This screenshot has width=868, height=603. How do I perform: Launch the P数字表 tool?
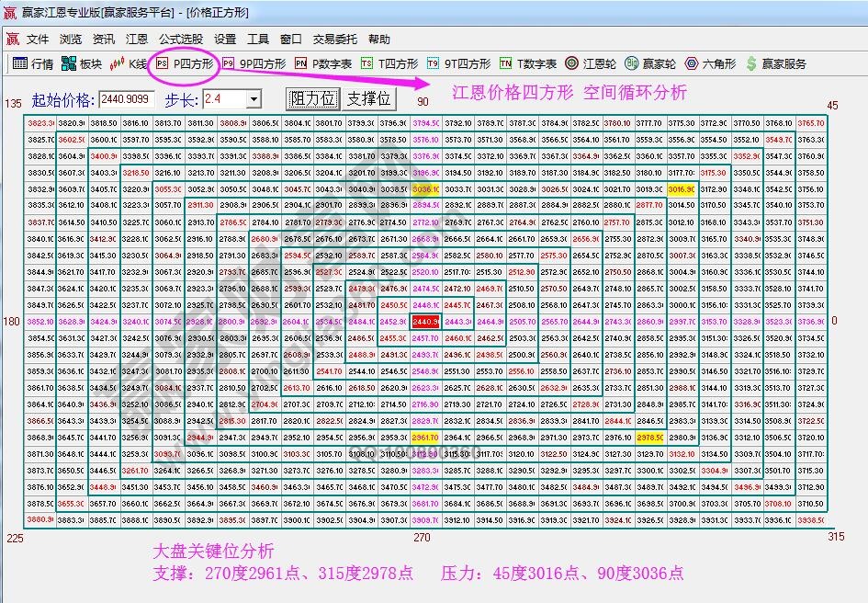[325, 64]
